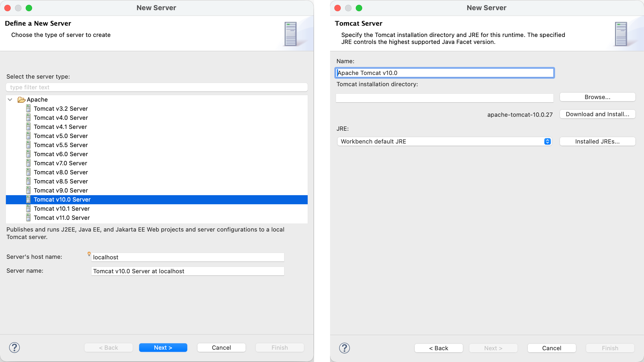Click the Tomcat installation directory field

(x=444, y=98)
